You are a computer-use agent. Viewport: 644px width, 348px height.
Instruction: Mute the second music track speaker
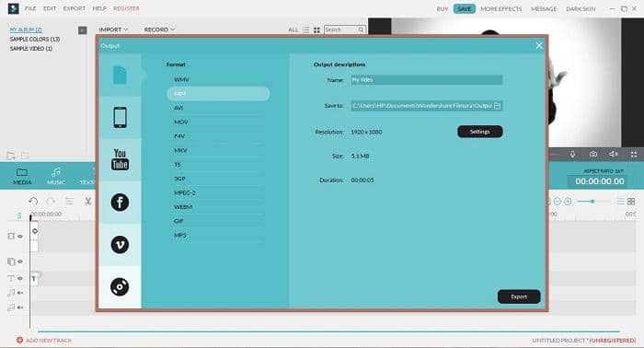[19, 307]
